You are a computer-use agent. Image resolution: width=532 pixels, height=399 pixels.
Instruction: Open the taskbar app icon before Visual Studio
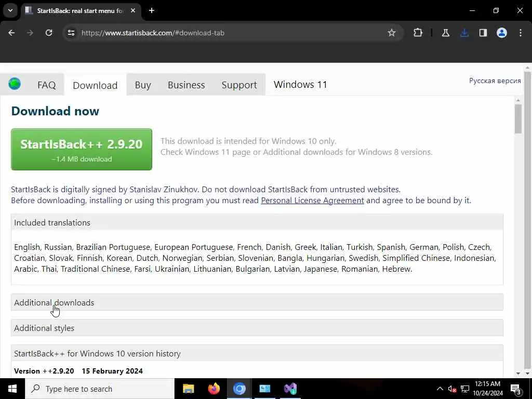264,389
